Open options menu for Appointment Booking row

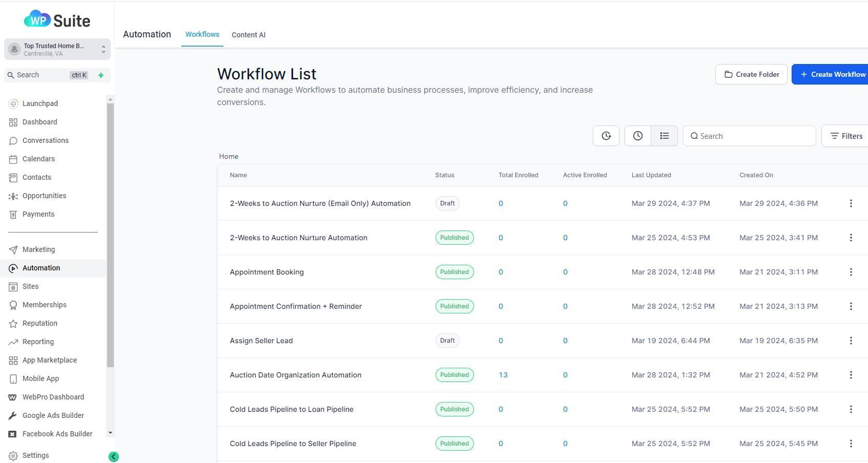click(851, 272)
